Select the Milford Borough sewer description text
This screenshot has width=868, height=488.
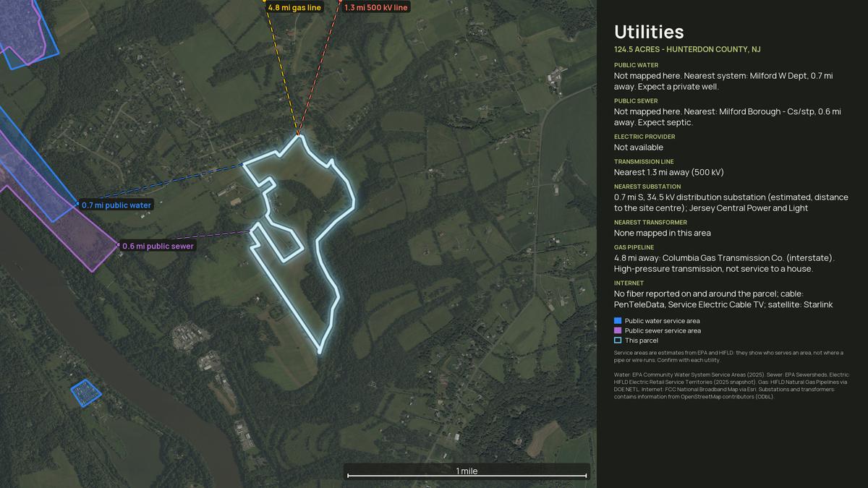click(x=727, y=117)
